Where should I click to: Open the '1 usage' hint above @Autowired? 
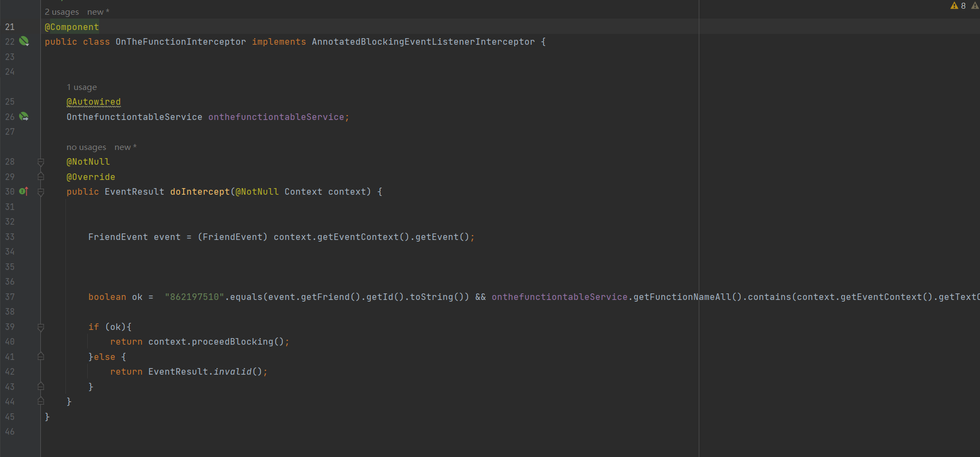pos(82,87)
